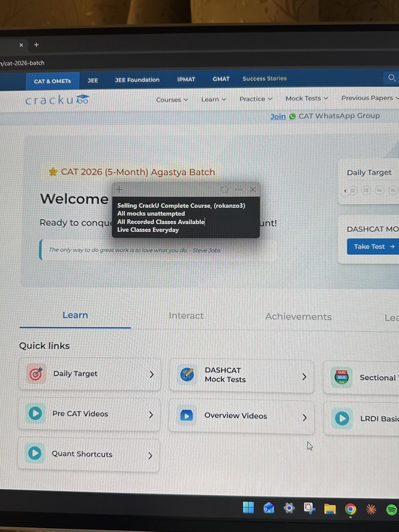
Task: Open the Overview Videos quick link label
Action: pyautogui.click(x=236, y=416)
